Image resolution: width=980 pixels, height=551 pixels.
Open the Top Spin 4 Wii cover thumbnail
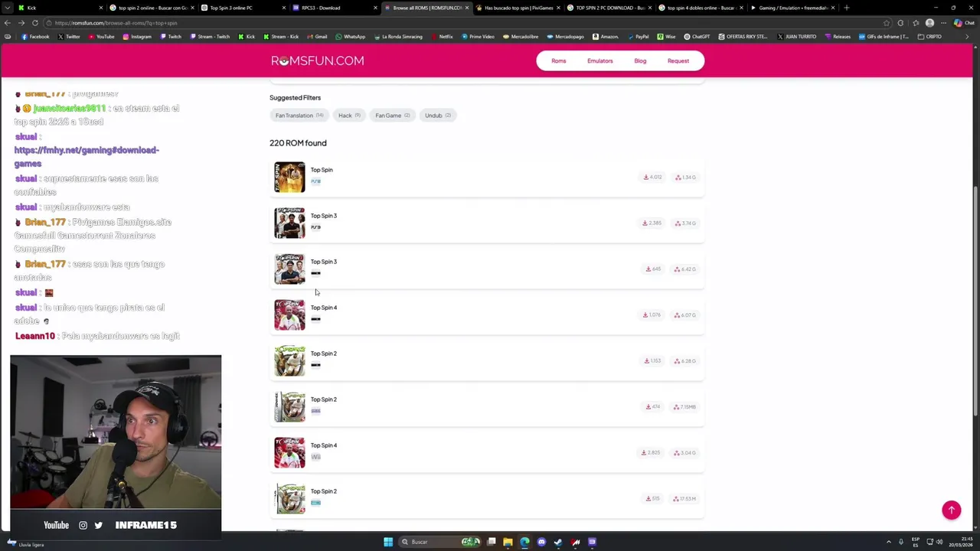click(x=289, y=453)
